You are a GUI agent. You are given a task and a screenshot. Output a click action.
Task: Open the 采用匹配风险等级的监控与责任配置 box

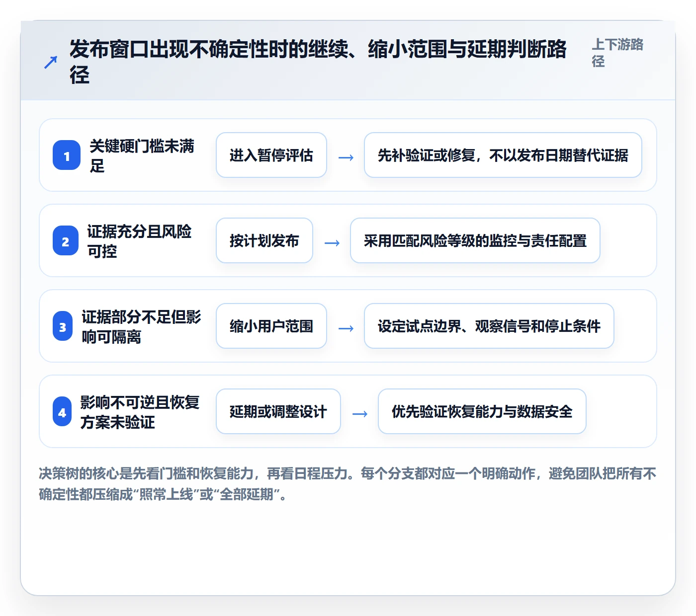(475, 240)
